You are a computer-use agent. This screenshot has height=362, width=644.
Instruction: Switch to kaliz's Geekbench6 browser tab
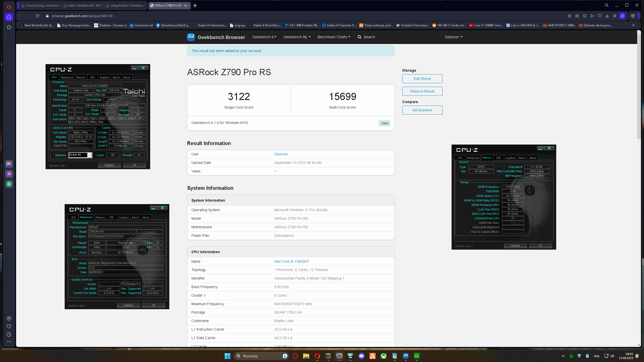coord(83,6)
